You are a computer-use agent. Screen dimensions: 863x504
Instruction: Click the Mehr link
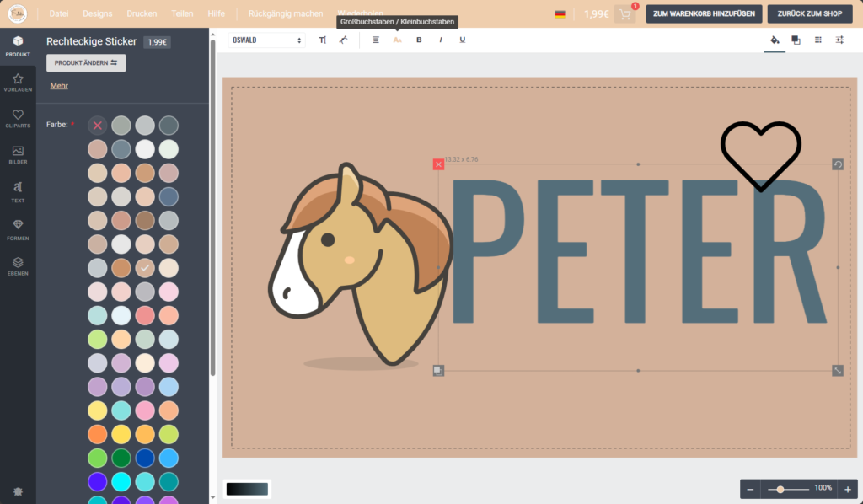coord(59,86)
